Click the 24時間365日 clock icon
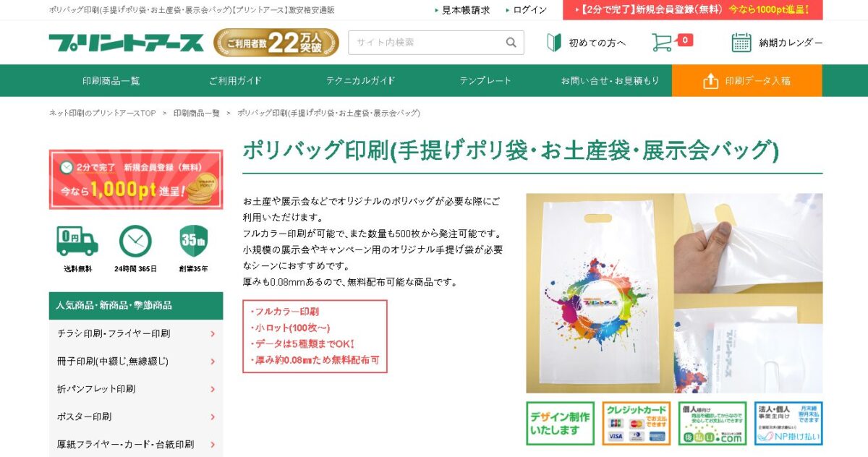The width and height of the screenshot is (868, 457). 136,242
